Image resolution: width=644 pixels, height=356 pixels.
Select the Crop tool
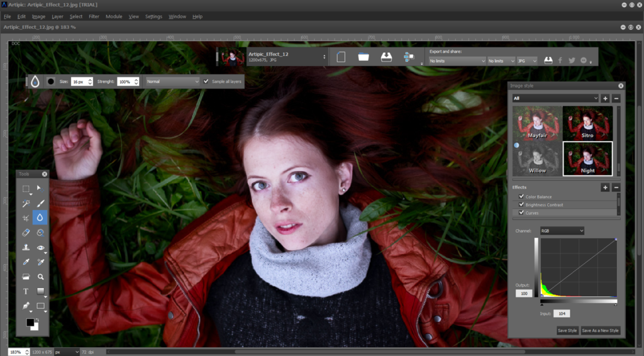(x=26, y=218)
